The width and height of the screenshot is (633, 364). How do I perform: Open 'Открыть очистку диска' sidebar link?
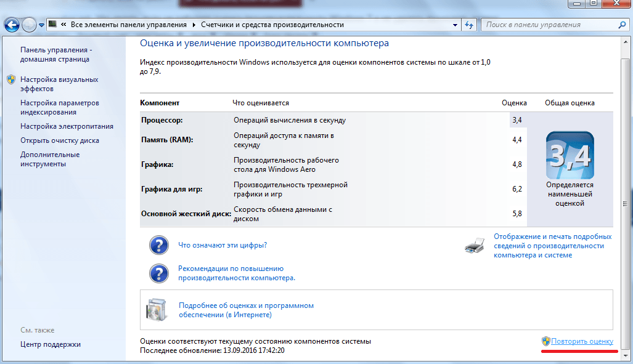tap(59, 140)
